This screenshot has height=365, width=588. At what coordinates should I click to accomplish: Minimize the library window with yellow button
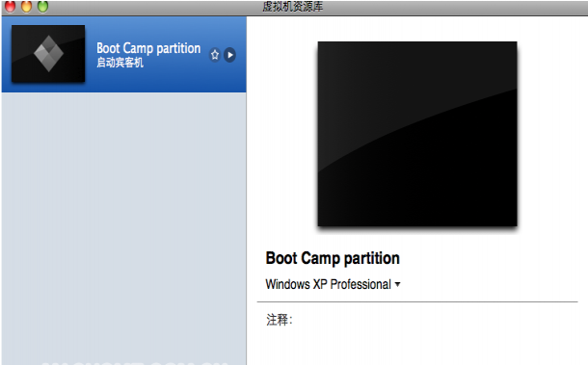[x=26, y=6]
